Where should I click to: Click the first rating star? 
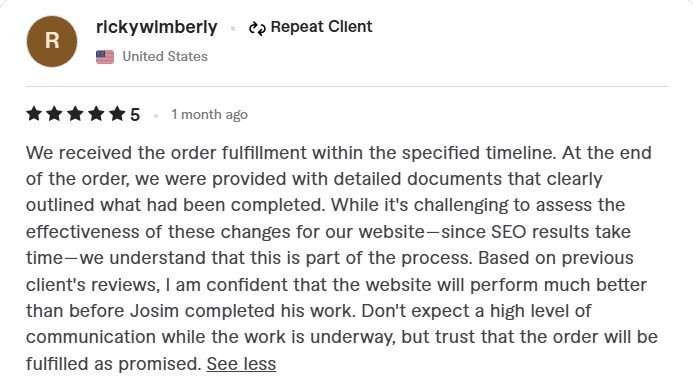tap(34, 114)
